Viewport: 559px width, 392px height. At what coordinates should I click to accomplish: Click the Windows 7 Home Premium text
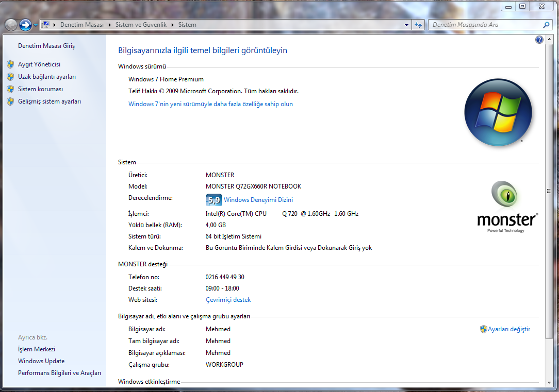[x=166, y=79]
